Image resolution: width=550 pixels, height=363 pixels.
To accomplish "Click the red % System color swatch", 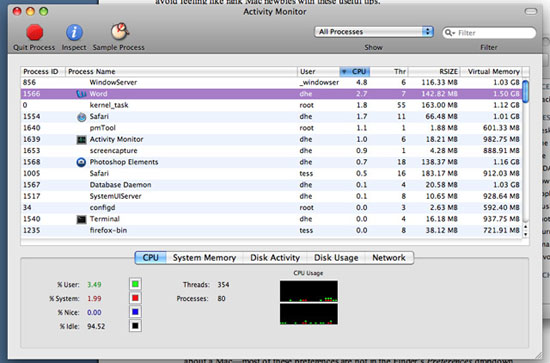I will point(135,298).
